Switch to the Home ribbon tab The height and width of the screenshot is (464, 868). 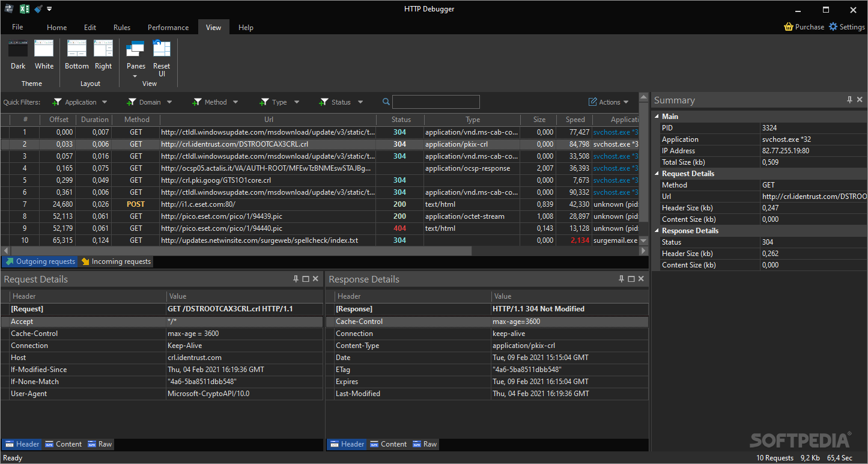(57, 28)
